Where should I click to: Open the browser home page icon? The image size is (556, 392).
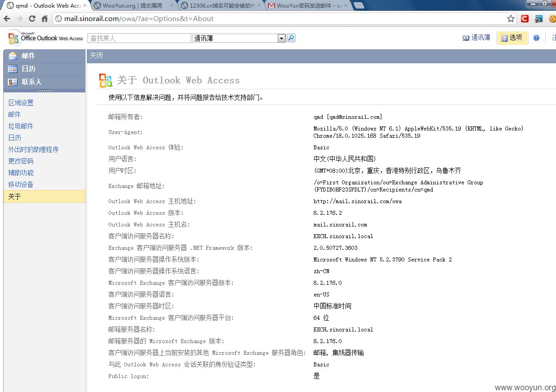[44, 19]
